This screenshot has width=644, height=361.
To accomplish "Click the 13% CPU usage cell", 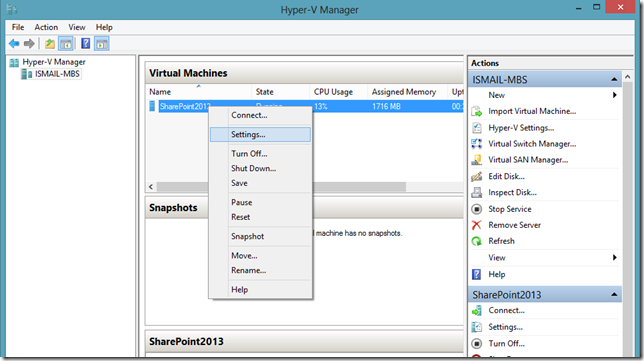I will [x=321, y=107].
